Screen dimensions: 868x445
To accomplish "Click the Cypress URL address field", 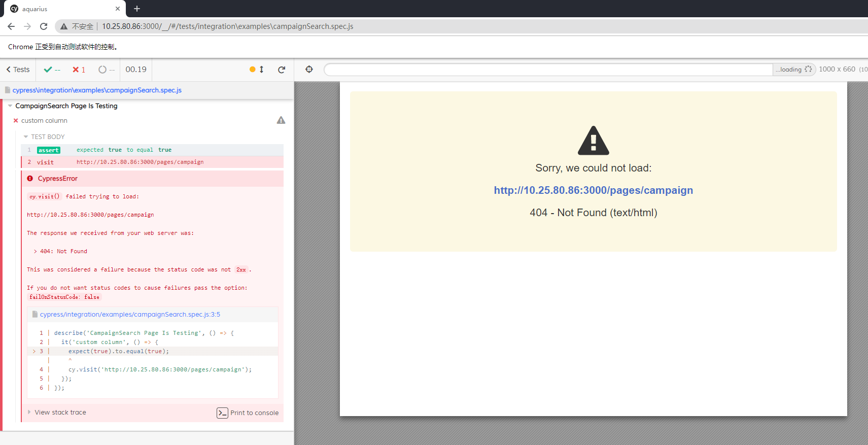I will 548,70.
